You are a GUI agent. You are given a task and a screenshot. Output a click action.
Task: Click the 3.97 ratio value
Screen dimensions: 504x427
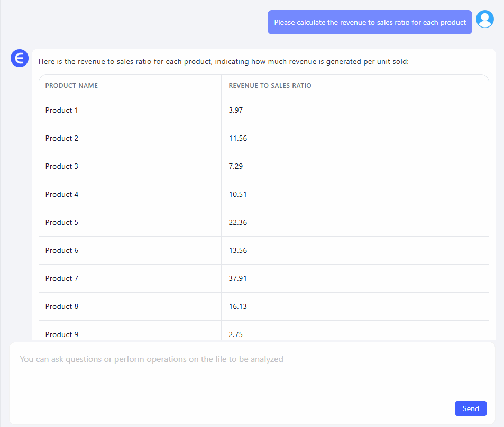tap(235, 110)
